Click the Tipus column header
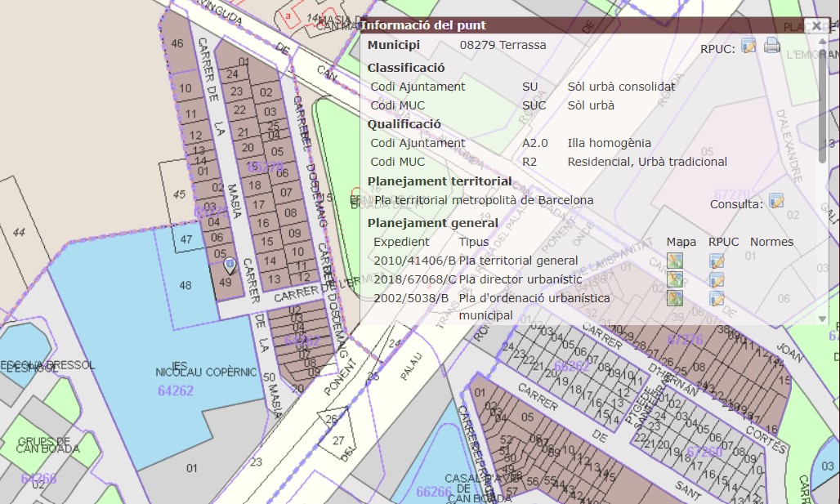The height and width of the screenshot is (504, 840). (474, 242)
